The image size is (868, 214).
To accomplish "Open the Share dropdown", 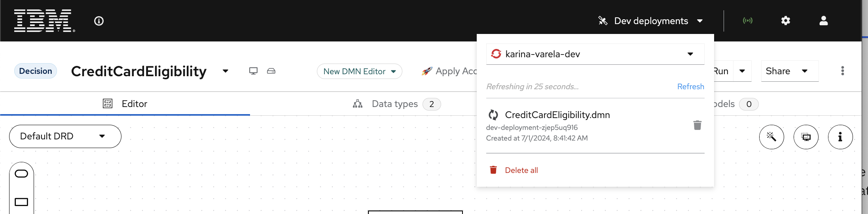I will click(x=790, y=71).
